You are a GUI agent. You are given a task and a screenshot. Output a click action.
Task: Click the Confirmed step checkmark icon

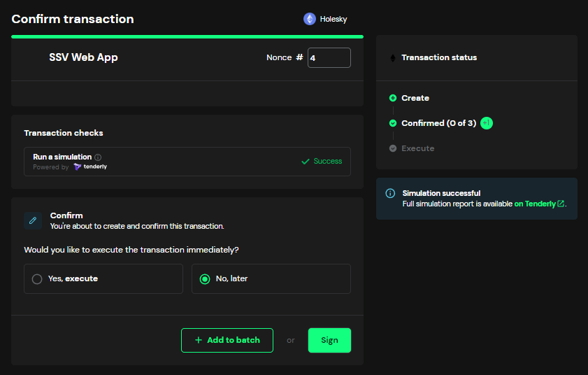coord(393,123)
